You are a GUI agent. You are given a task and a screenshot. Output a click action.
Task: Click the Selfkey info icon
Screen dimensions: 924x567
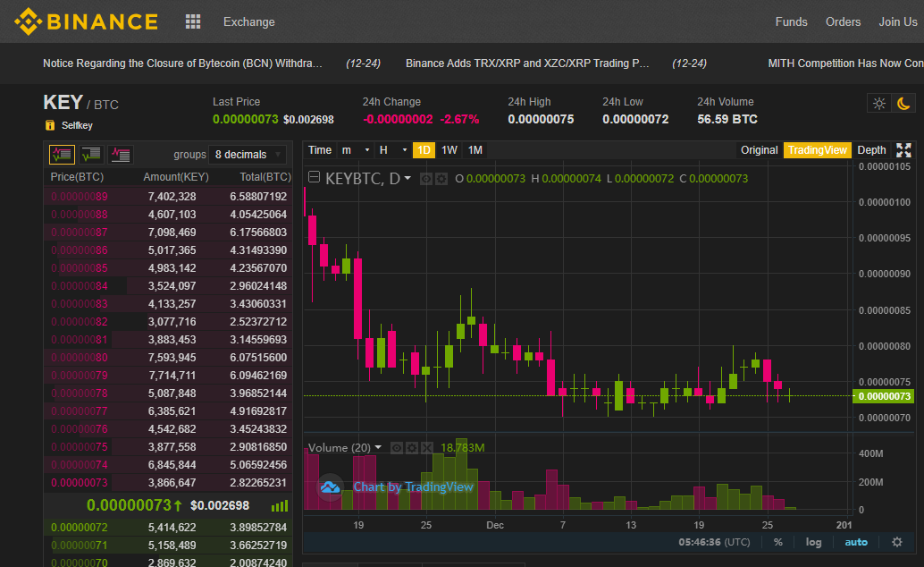pyautogui.click(x=50, y=125)
